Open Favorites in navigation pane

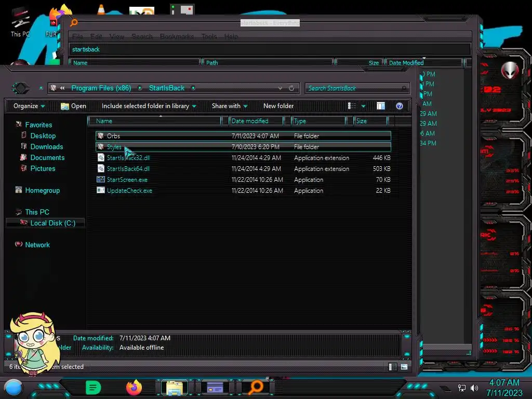38,125
